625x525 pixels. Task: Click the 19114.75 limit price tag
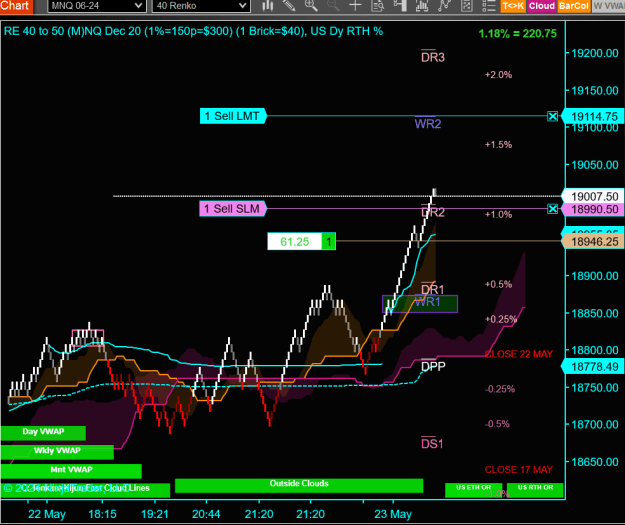[593, 116]
